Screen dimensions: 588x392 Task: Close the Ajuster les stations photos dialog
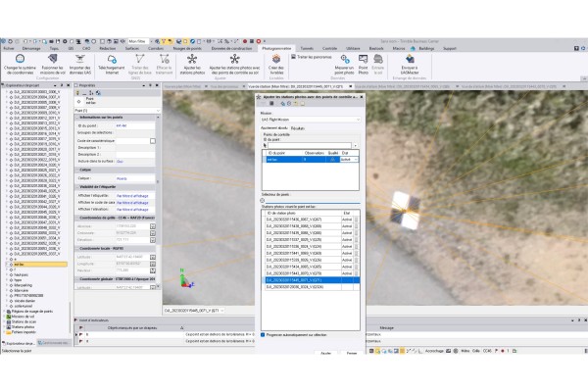pos(361,97)
